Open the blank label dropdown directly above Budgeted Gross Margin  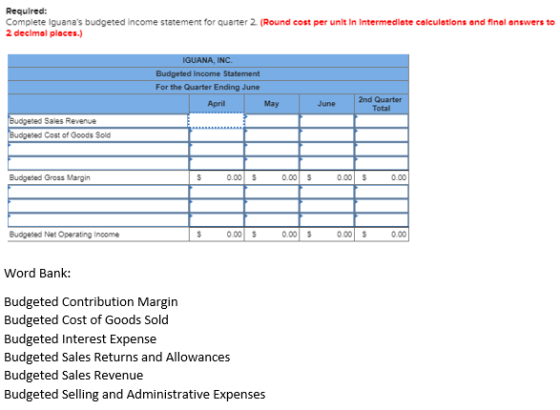coord(98,163)
